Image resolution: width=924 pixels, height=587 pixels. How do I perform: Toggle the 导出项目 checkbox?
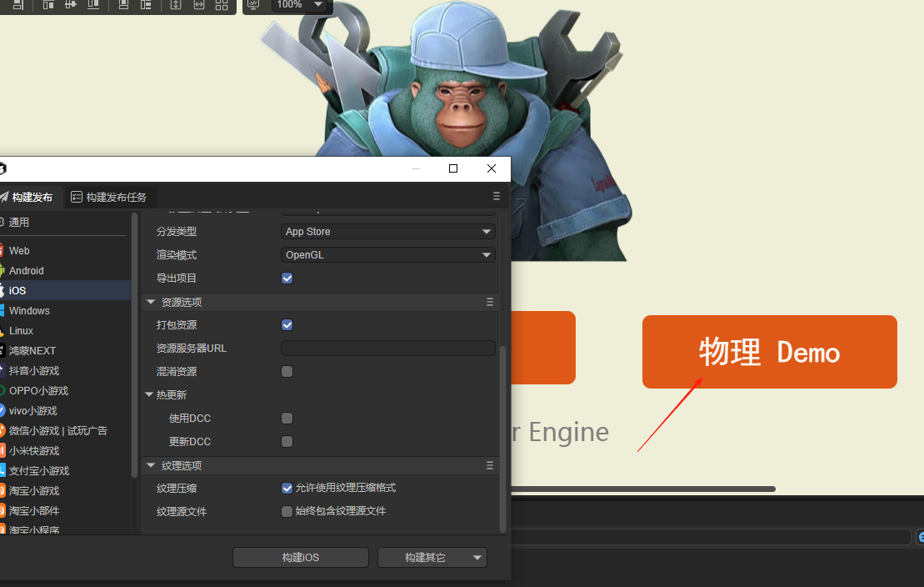(x=287, y=278)
